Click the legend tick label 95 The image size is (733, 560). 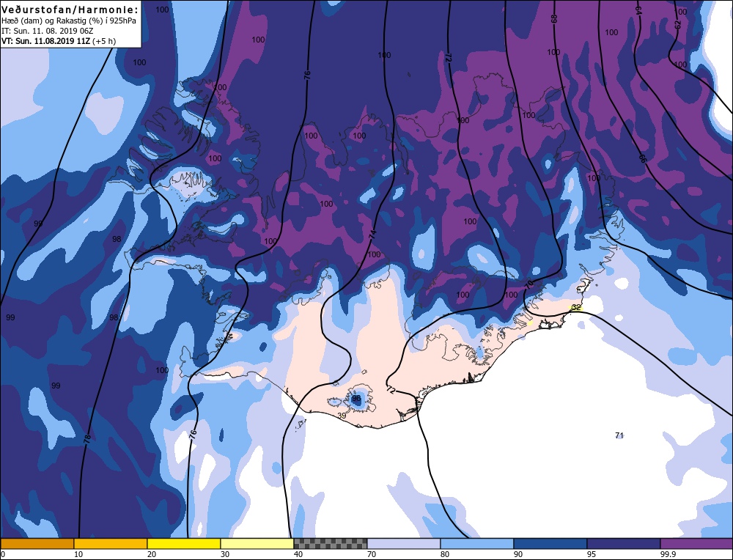(592, 554)
